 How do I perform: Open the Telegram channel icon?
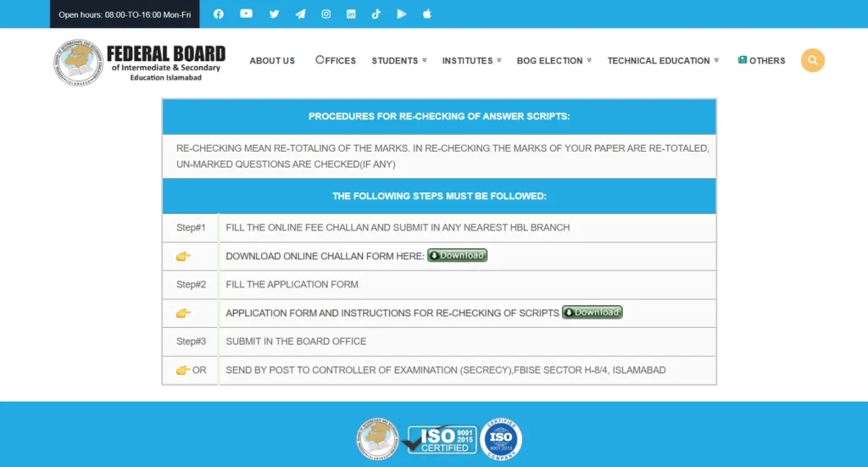point(300,14)
